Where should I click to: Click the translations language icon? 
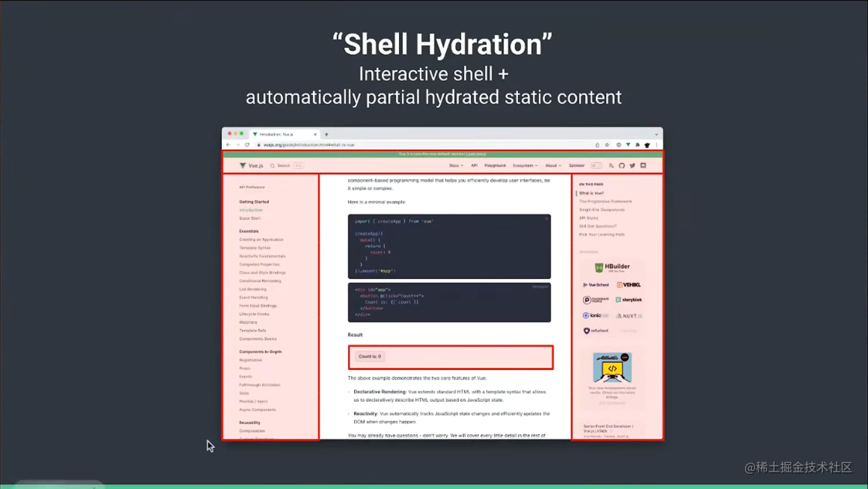pyautogui.click(x=611, y=165)
